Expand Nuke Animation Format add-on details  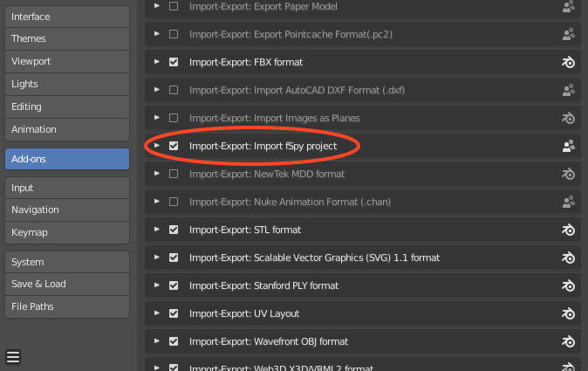click(x=157, y=202)
